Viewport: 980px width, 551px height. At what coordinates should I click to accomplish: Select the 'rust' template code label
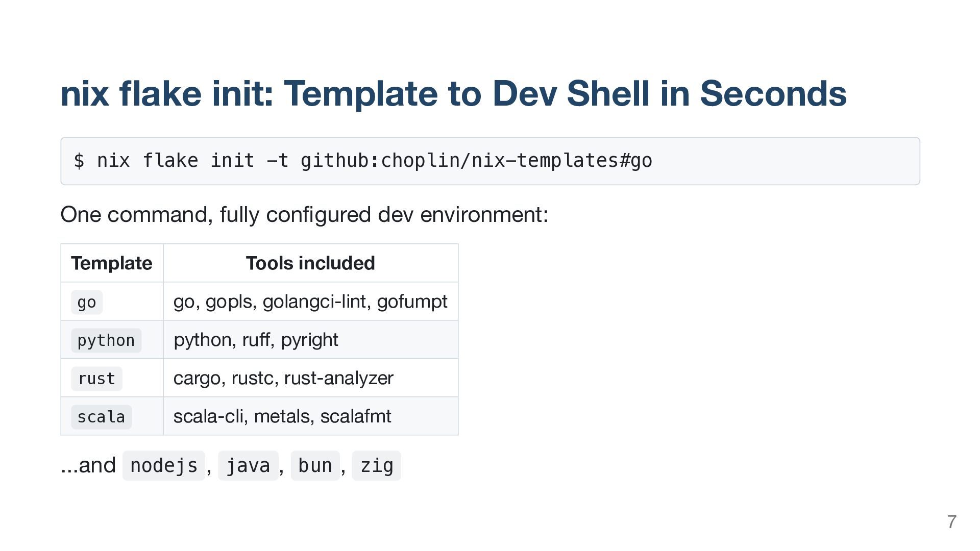96,379
